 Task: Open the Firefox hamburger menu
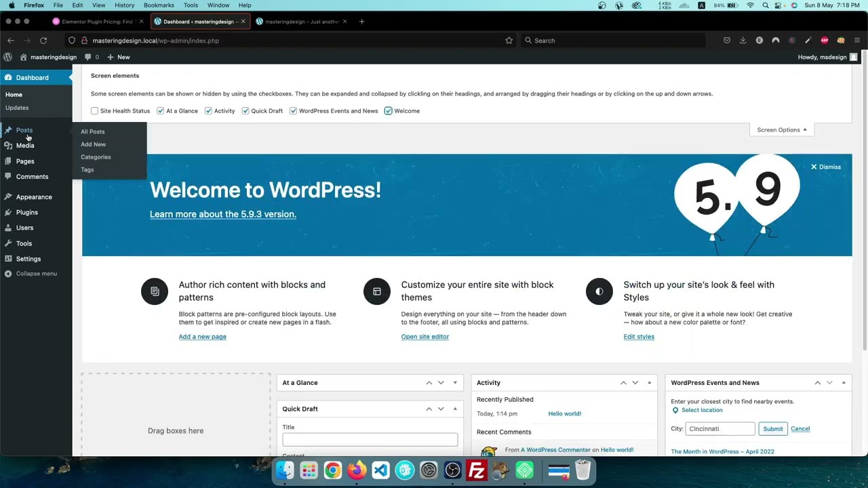pos(857,41)
